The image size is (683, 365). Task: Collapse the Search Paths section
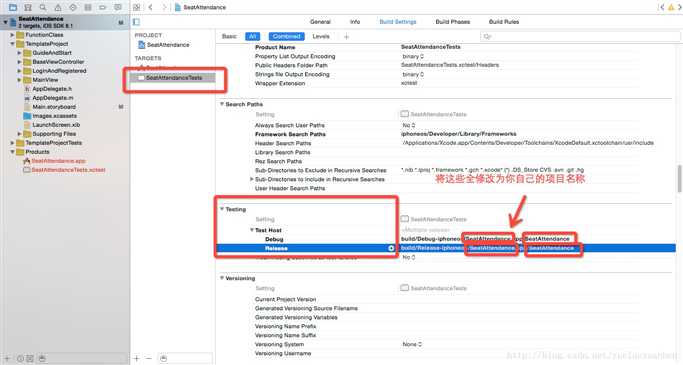[222, 104]
